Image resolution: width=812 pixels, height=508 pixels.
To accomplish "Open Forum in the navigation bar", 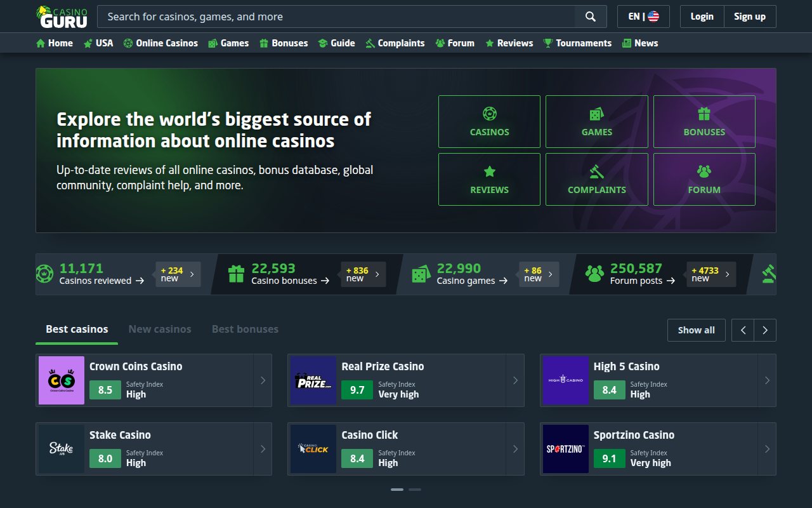I will 455,43.
